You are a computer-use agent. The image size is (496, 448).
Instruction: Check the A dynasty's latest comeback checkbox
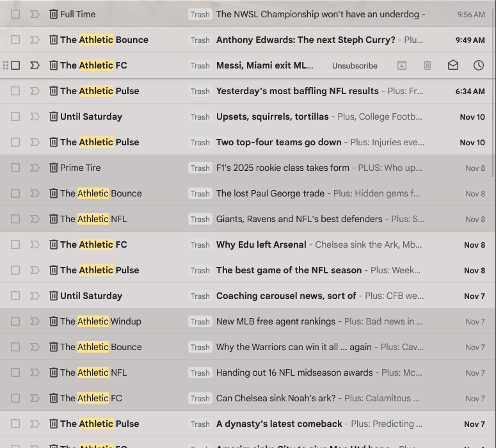(x=15, y=424)
